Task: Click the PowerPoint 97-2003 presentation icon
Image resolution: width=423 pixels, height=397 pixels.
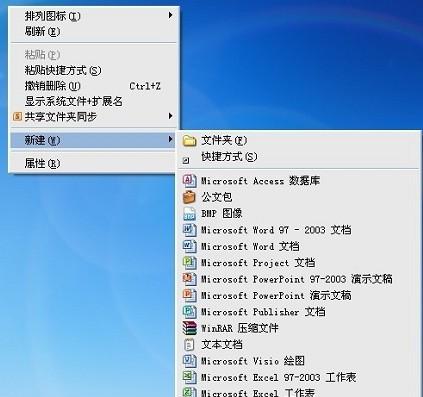Action: [189, 279]
